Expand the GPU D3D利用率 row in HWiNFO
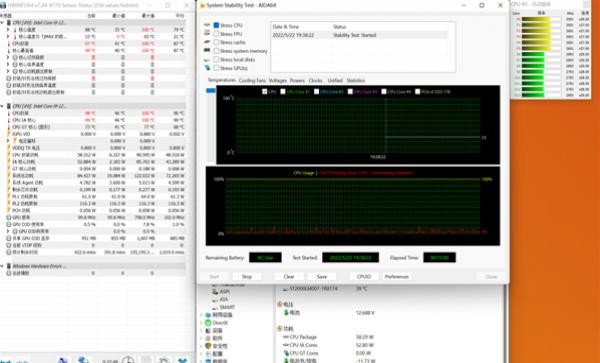The width and height of the screenshot is (600, 363). (8, 231)
